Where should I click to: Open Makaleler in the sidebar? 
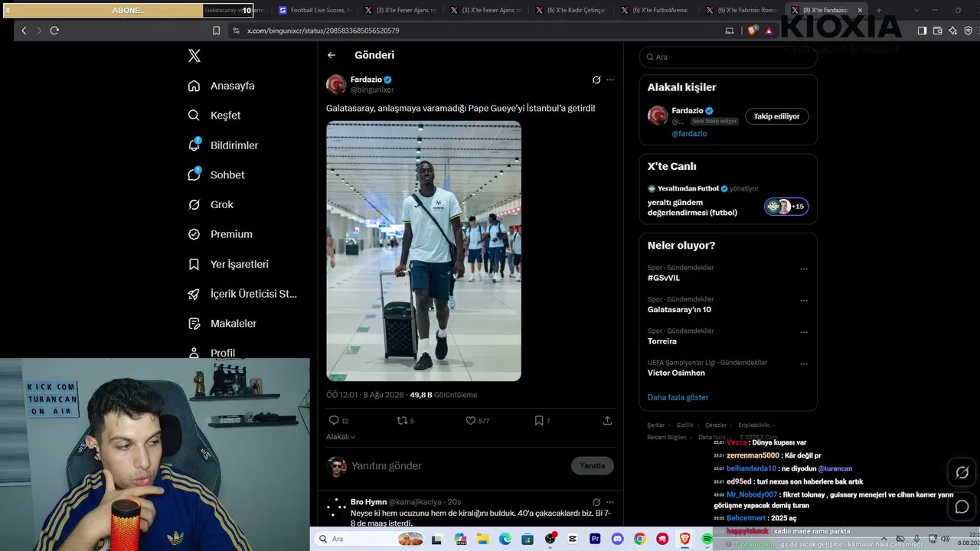coord(222,324)
